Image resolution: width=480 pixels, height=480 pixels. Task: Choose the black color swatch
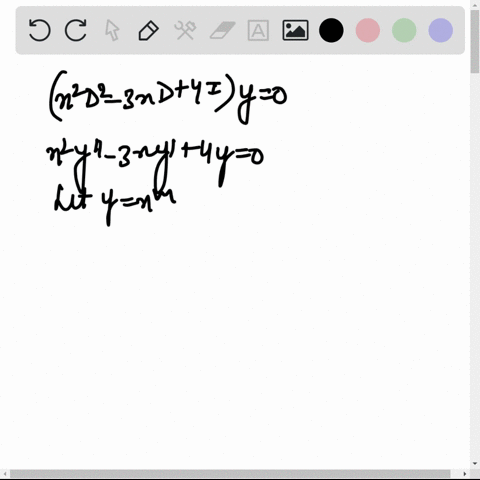(x=331, y=30)
